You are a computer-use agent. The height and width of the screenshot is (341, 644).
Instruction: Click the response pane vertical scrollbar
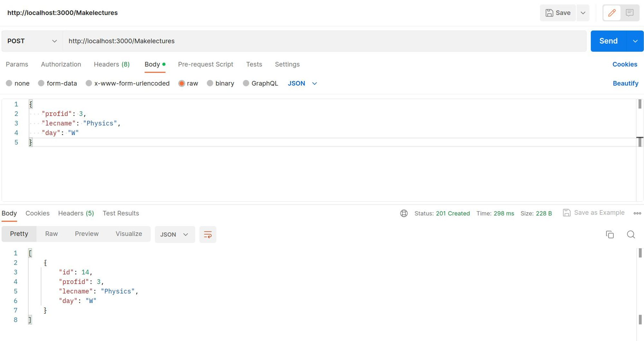[640, 294]
